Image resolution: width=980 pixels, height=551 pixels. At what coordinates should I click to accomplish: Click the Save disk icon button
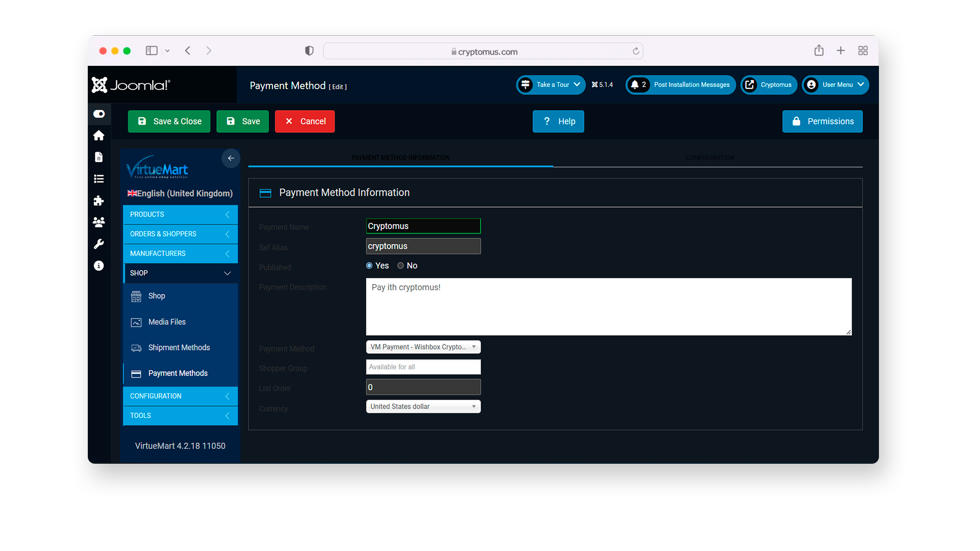[x=243, y=121]
